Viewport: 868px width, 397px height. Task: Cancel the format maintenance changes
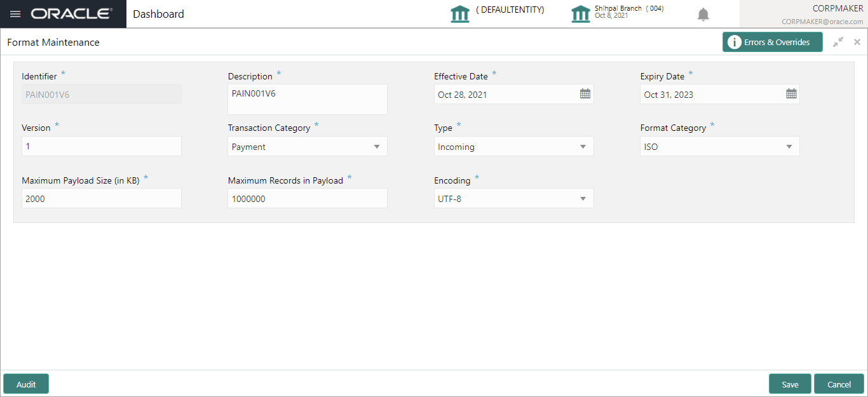pos(839,384)
